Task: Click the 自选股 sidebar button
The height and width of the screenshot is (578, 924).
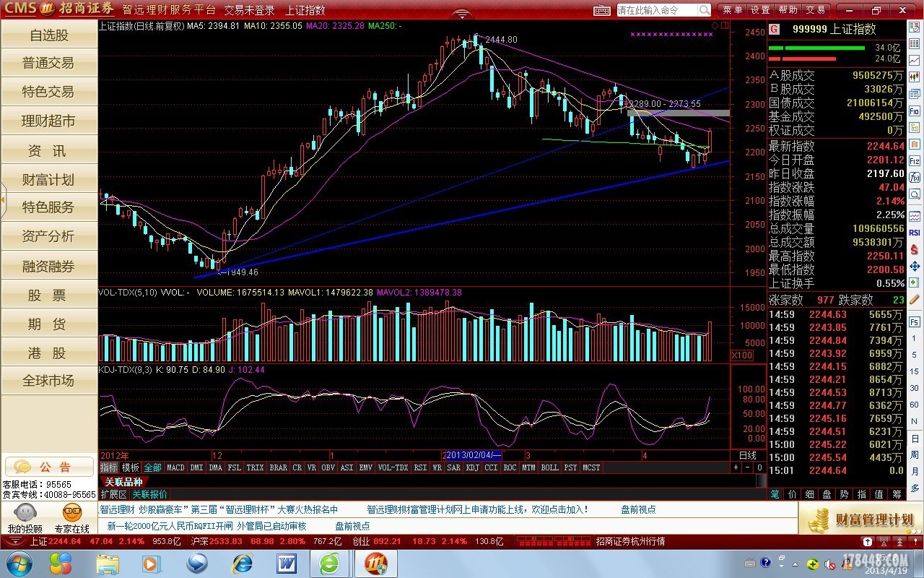Action: point(49,35)
